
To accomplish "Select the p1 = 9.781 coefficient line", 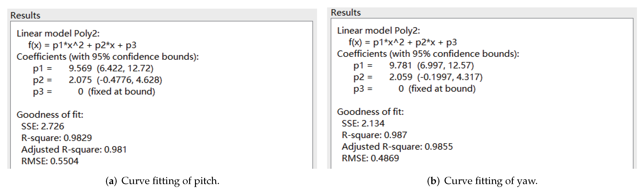I will pyautogui.click(x=413, y=65).
